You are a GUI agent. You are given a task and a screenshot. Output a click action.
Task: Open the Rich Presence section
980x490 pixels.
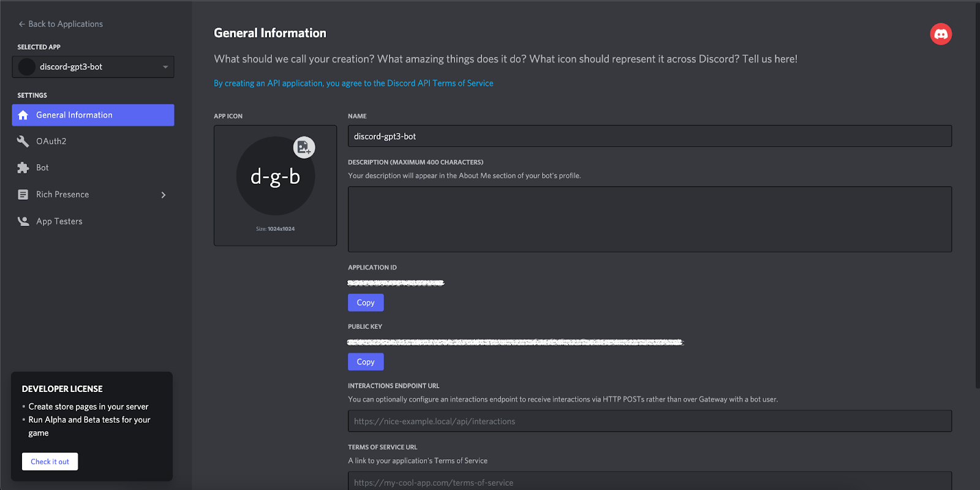[x=93, y=195]
